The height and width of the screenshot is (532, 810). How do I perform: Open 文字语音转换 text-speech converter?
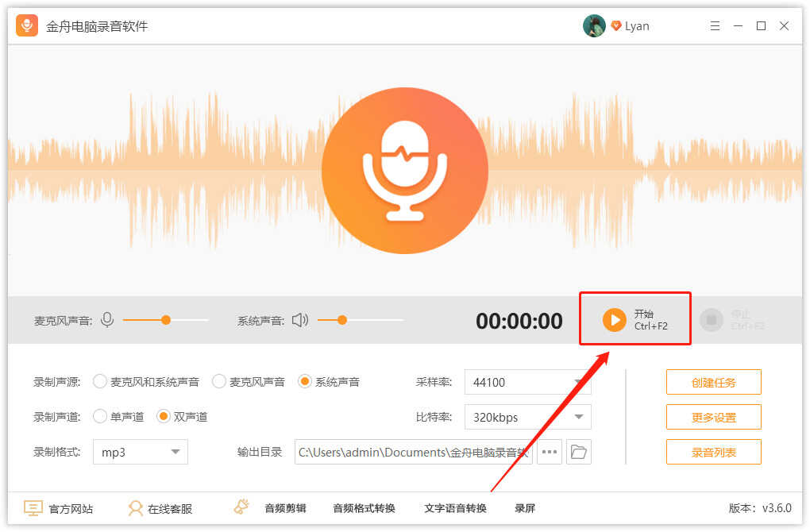pyautogui.click(x=455, y=508)
